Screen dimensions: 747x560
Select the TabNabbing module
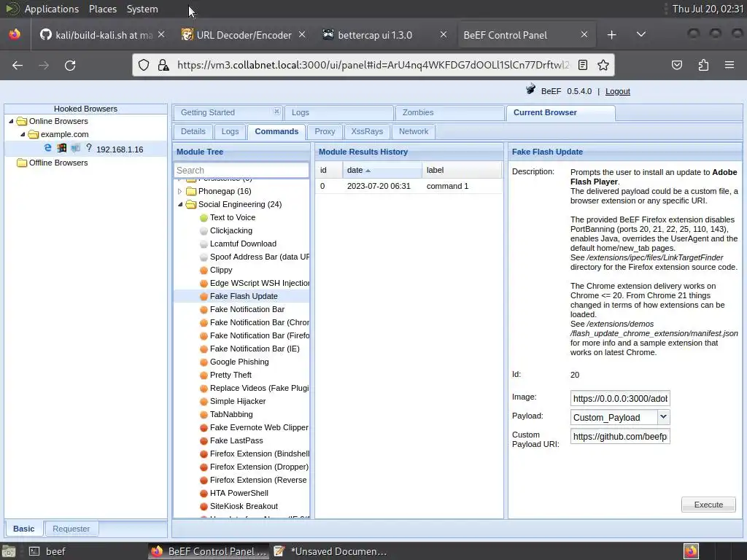point(231,414)
